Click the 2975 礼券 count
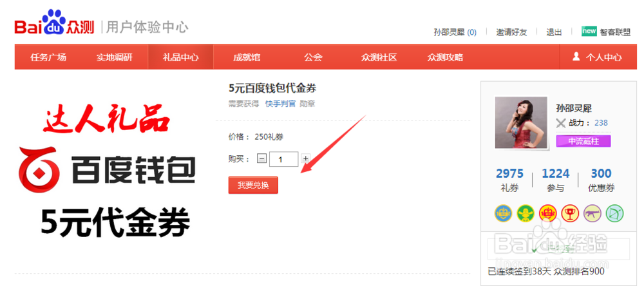Viewport: 644px width, 286px height. pyautogui.click(x=509, y=180)
